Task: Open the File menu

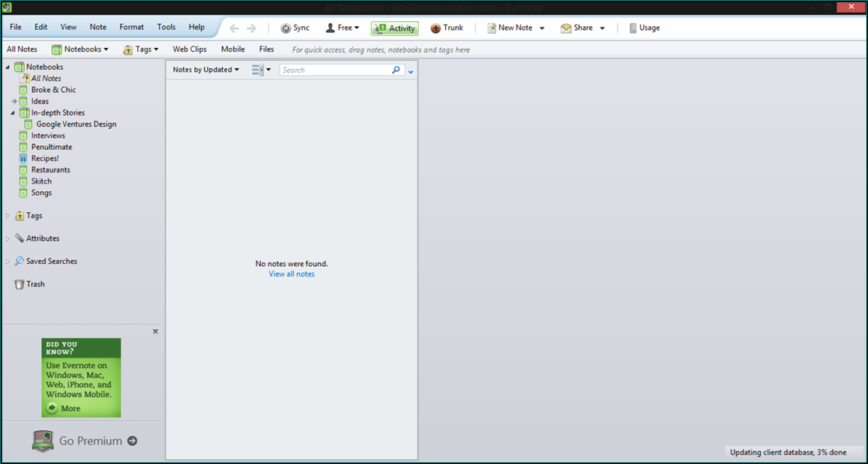Action: tap(16, 27)
